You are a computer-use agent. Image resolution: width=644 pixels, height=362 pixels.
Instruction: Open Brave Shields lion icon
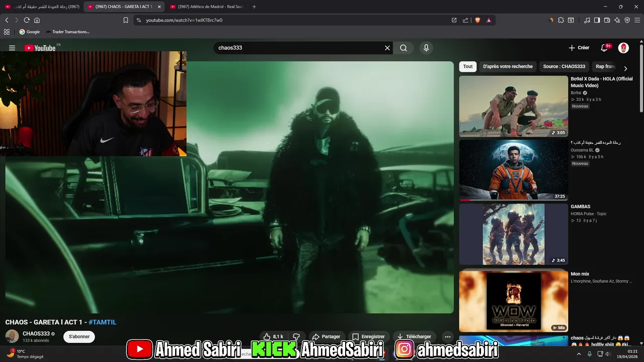477,20
